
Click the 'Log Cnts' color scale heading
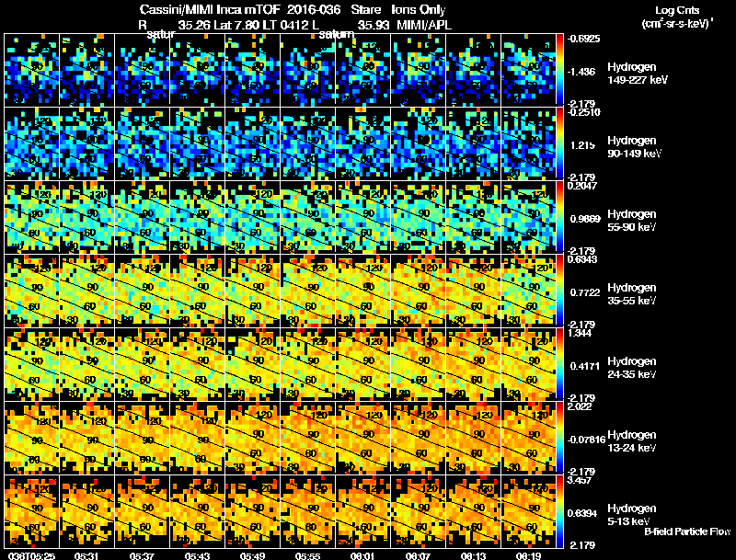(677, 10)
